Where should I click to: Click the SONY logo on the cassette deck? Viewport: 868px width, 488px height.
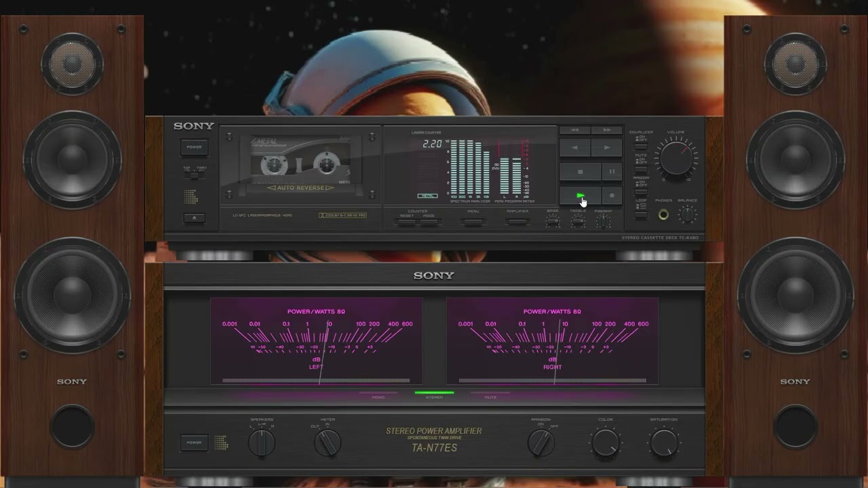point(194,126)
